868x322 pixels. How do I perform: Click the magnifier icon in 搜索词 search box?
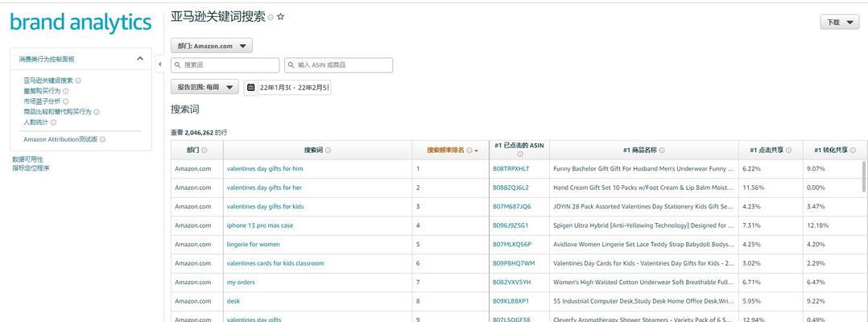(x=178, y=65)
